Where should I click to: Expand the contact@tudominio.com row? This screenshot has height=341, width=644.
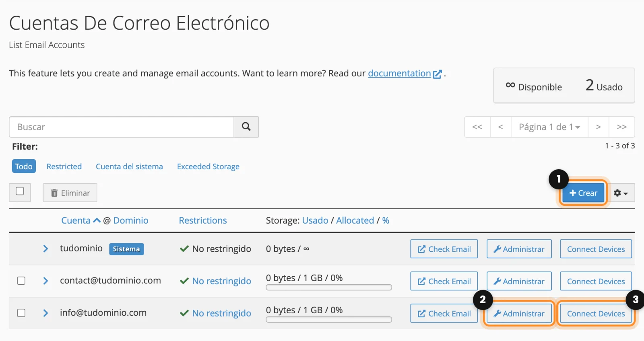[45, 281]
